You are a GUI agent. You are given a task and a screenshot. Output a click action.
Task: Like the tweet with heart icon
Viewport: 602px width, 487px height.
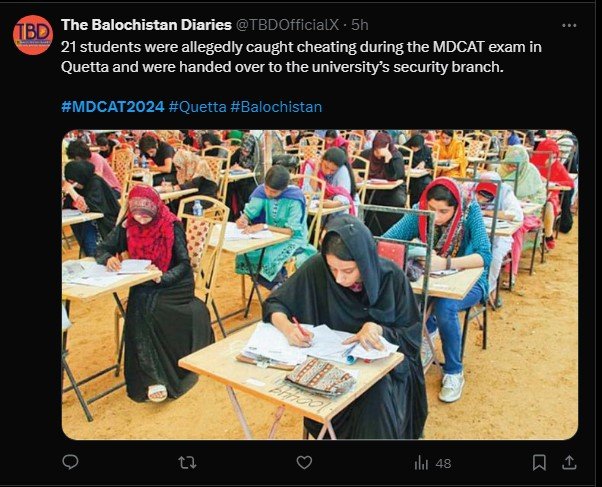pos(304,462)
